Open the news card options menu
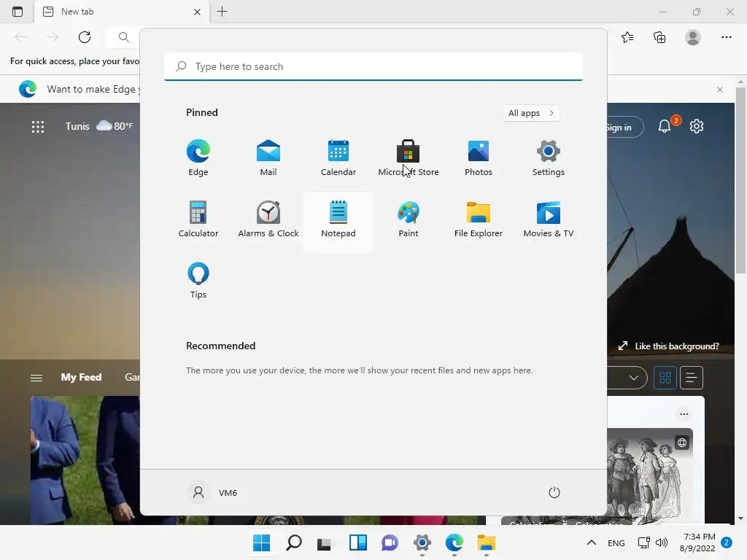The width and height of the screenshot is (747, 560). (x=684, y=414)
